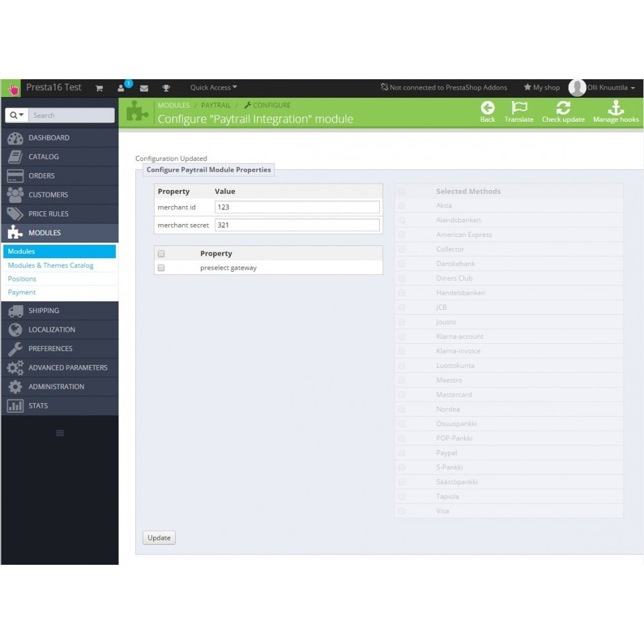This screenshot has height=644, width=644.
Task: Check the Klarna-account payment method
Action: [x=402, y=337]
